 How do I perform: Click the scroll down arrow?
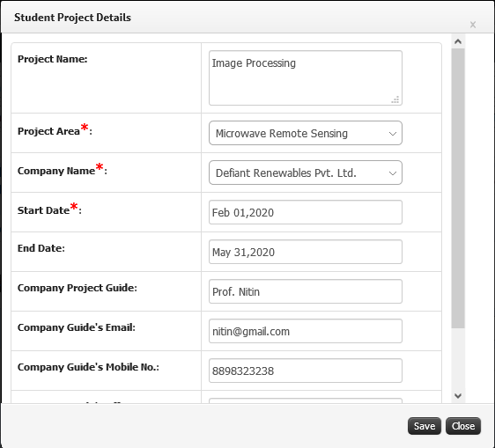click(458, 395)
